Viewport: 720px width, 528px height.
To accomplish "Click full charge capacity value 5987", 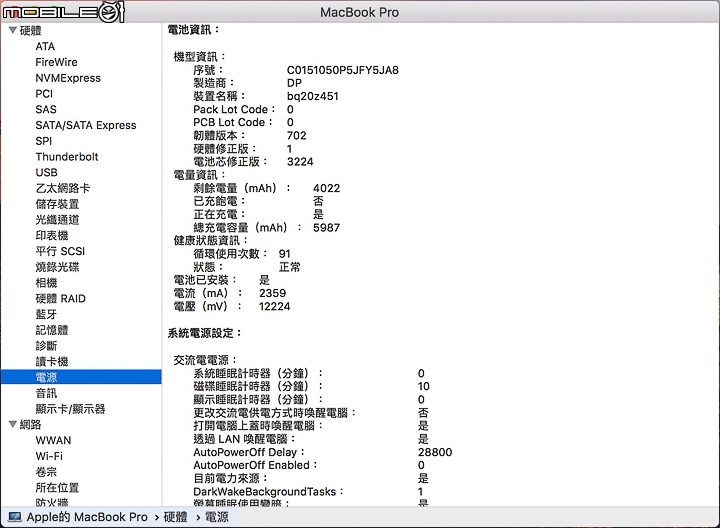I will tap(326, 228).
